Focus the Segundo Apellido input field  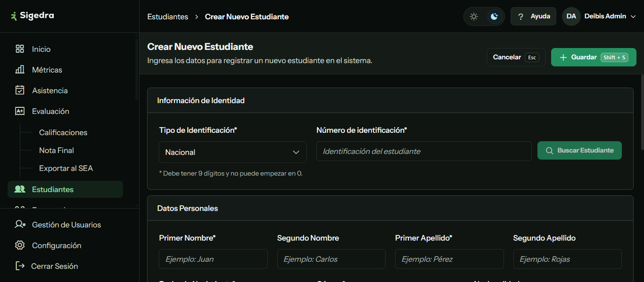pyautogui.click(x=567, y=259)
